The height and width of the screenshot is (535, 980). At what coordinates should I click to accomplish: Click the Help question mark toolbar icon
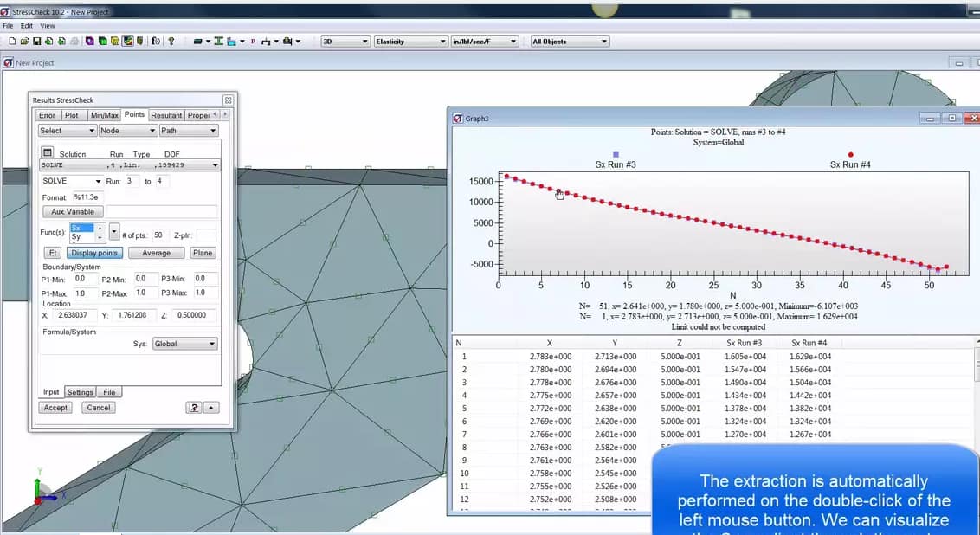tap(171, 41)
